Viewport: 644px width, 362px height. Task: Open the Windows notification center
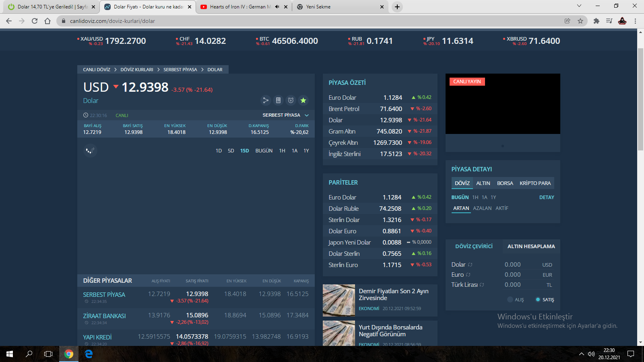631,354
